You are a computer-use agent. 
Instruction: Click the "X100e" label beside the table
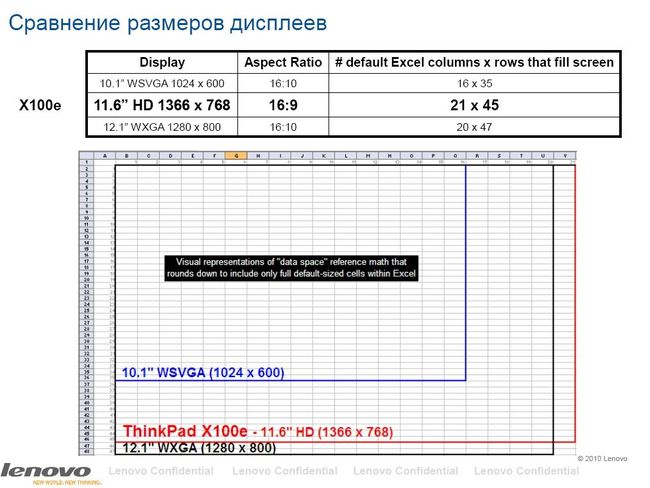(40, 105)
